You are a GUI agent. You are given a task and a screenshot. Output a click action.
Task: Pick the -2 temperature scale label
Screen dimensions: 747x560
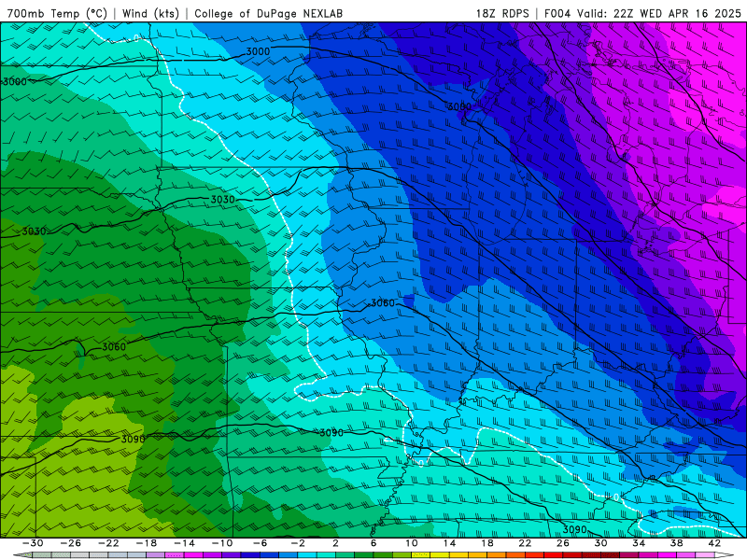(x=298, y=543)
